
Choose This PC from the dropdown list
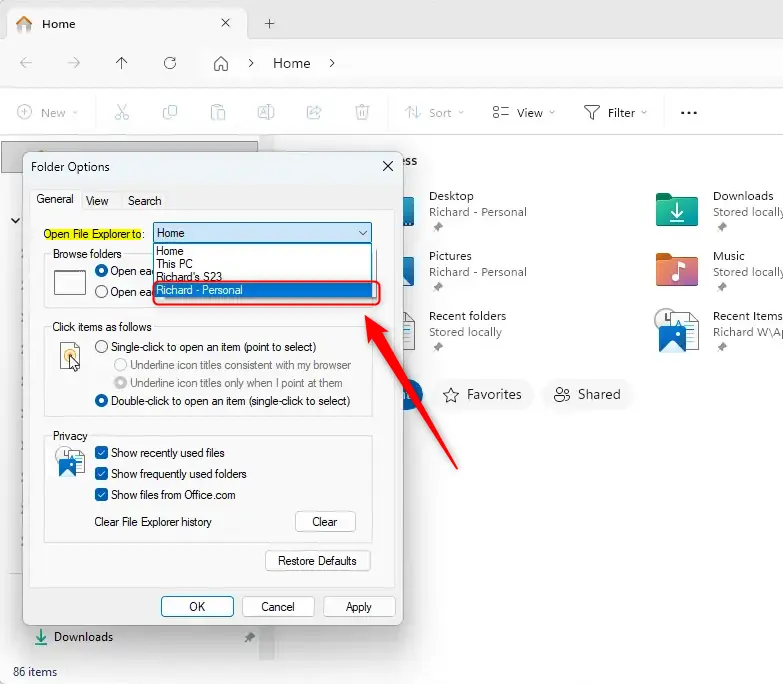coord(262,264)
